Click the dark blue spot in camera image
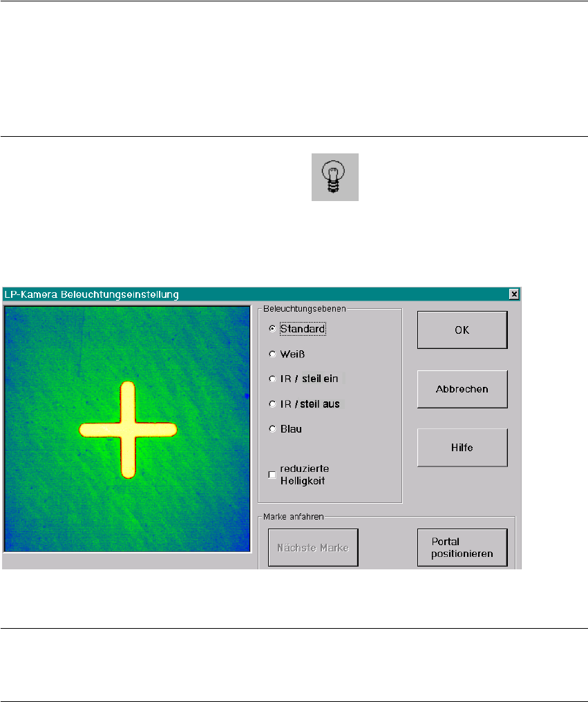This screenshot has height=702, width=588. [247, 396]
